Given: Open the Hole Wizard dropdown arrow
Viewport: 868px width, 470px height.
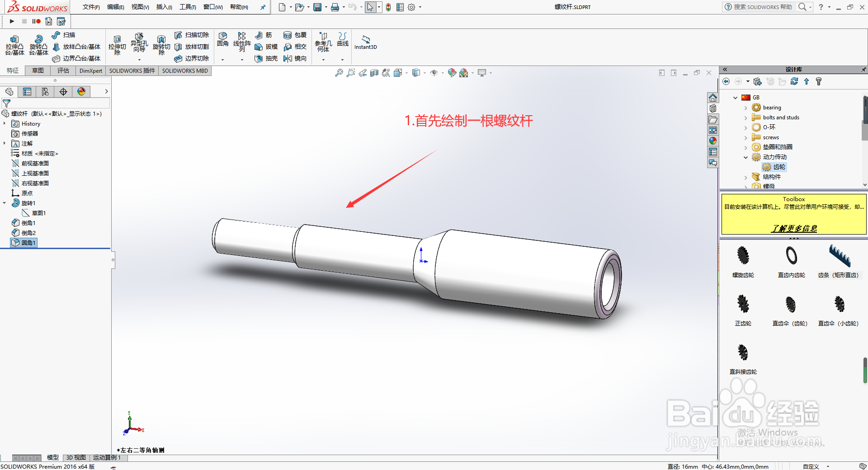Looking at the screenshot, I should pyautogui.click(x=139, y=60).
